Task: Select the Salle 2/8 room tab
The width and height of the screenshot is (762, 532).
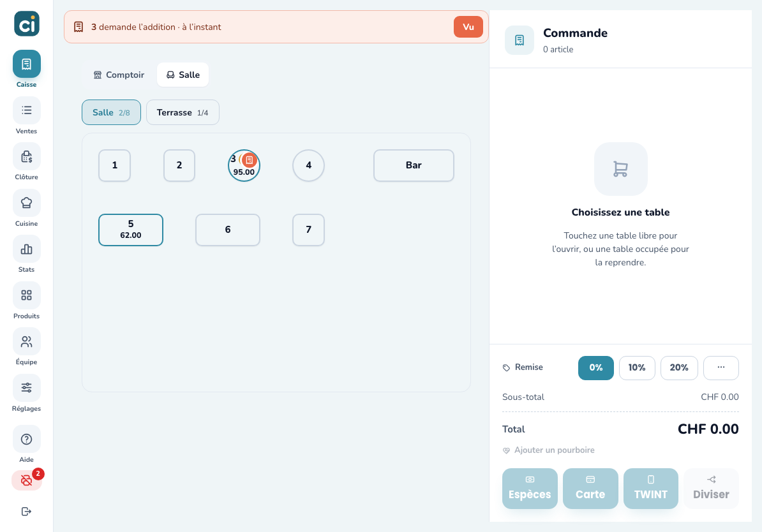Action: coord(111,112)
